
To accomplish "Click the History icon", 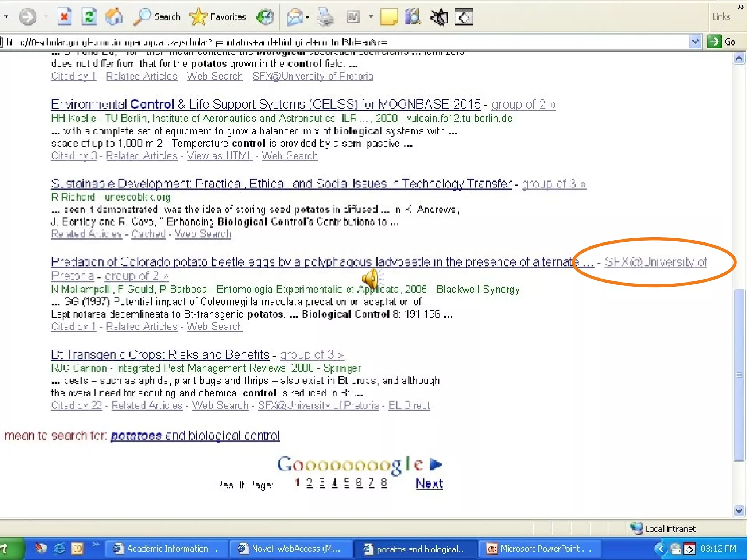I will (x=265, y=17).
